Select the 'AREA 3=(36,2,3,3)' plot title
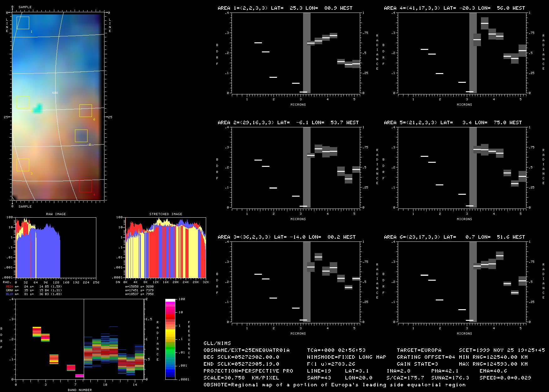 (287, 237)
